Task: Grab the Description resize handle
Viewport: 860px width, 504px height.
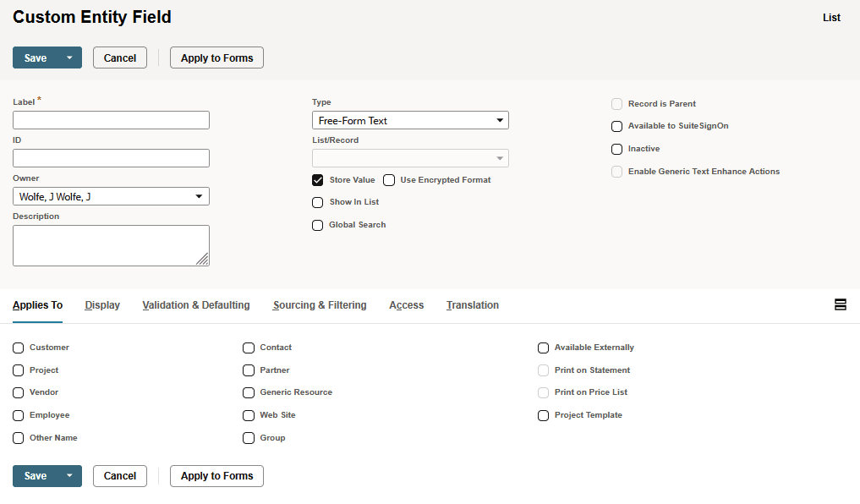Action: tap(202, 260)
